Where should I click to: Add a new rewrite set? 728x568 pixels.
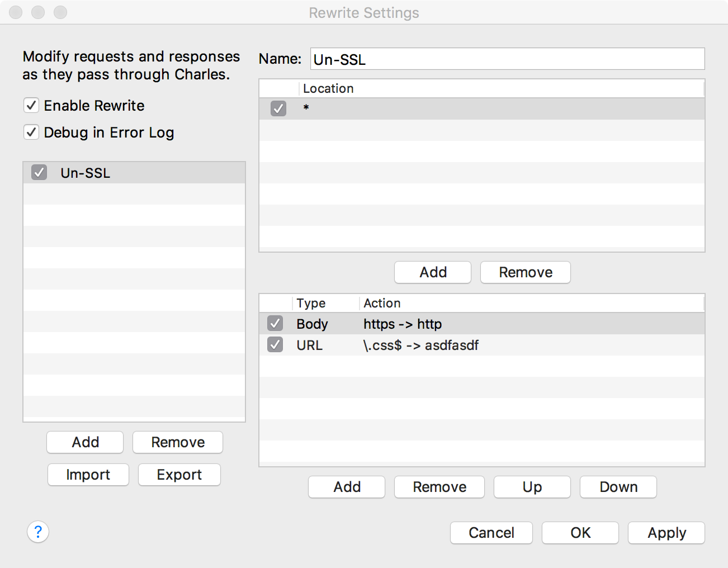[84, 442]
